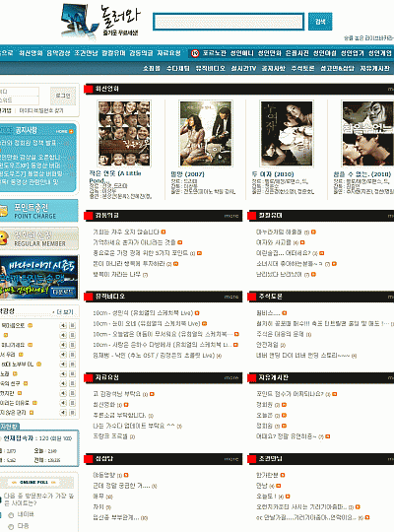Open the 밀양 (2007) movie poster
Screen dimensions: 394x532
click(206, 133)
